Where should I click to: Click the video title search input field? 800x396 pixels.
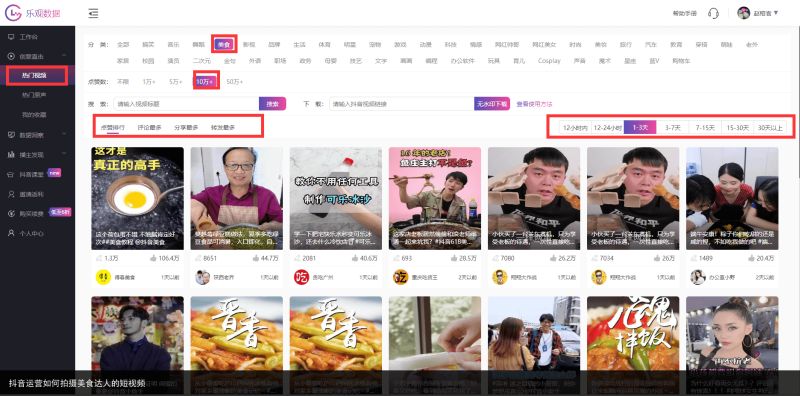(186, 104)
